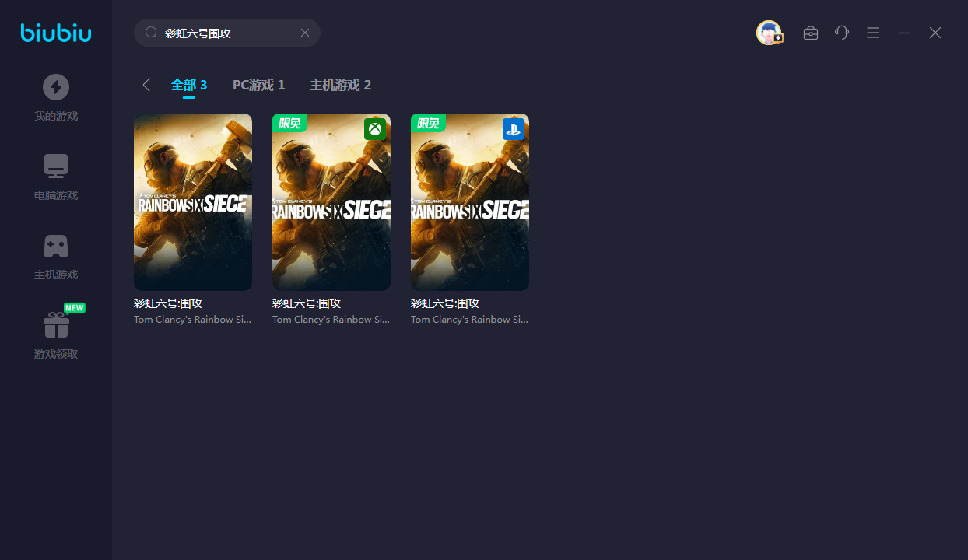
Task: Switch to 全部 3 tab
Action: (x=189, y=85)
